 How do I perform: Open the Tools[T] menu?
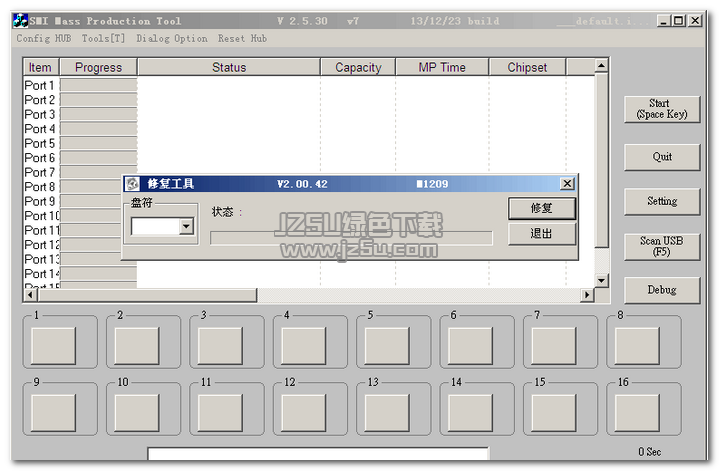(103, 39)
